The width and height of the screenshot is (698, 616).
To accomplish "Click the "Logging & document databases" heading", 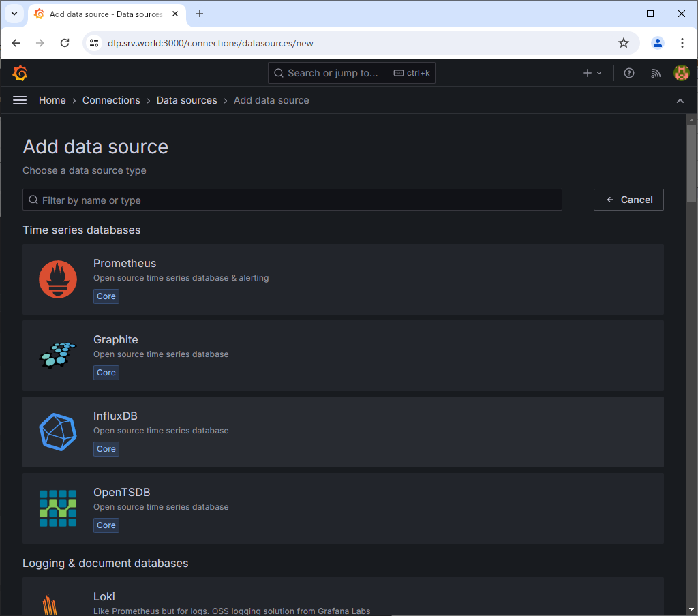I will (106, 564).
